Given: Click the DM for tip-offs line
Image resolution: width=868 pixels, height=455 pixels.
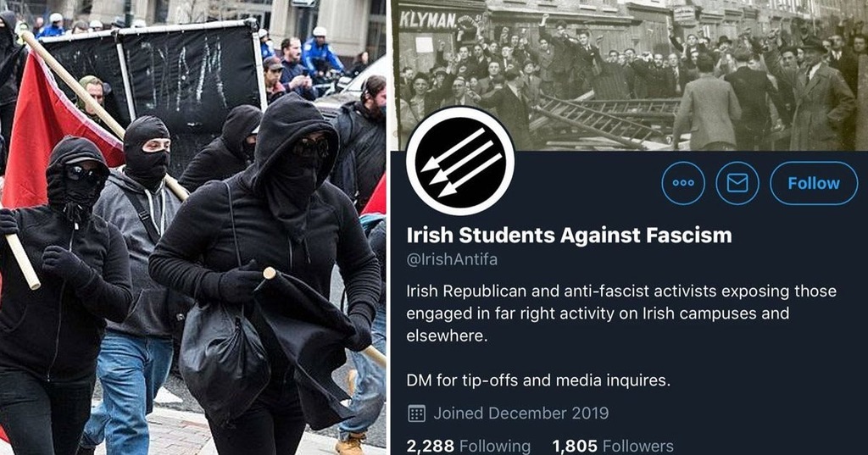Looking at the screenshot, I should tap(538, 380).
